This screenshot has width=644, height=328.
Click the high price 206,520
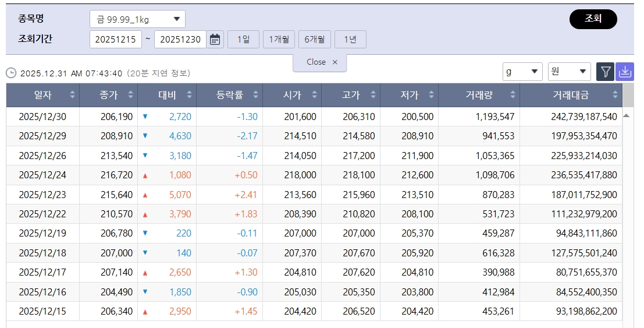359,311
